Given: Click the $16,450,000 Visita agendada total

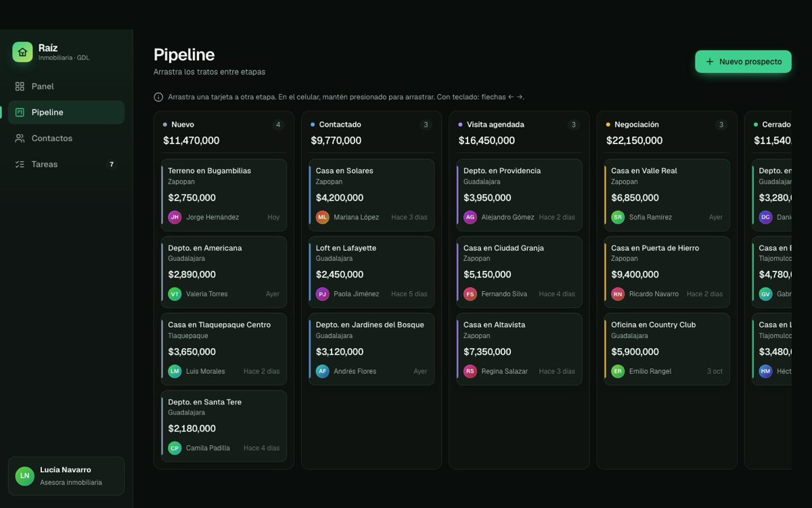Looking at the screenshot, I should (x=487, y=141).
